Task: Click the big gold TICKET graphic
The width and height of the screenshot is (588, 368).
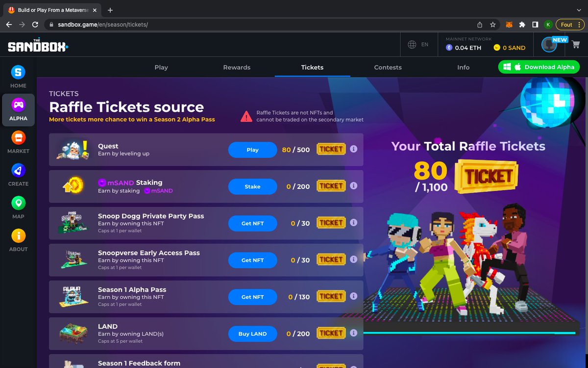Action: point(486,176)
